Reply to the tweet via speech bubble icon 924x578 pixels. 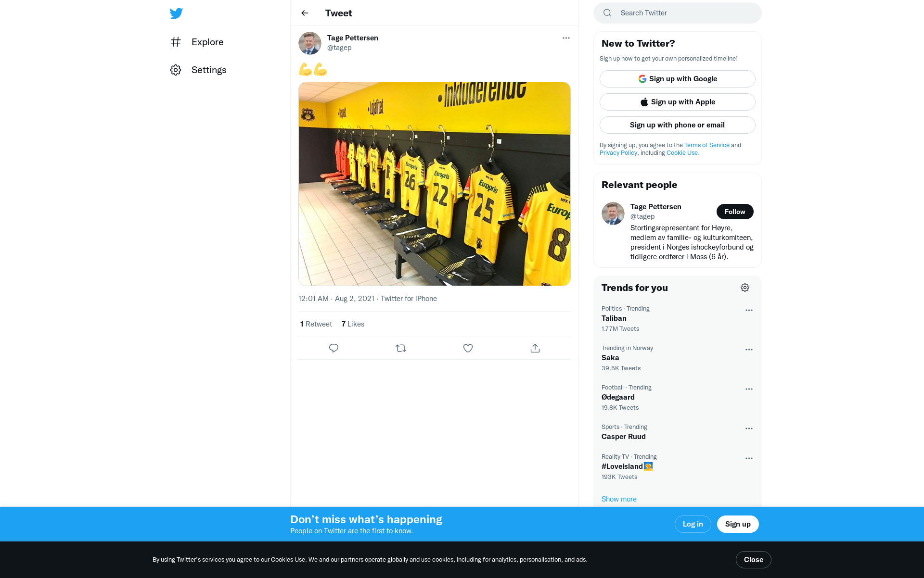pyautogui.click(x=334, y=348)
